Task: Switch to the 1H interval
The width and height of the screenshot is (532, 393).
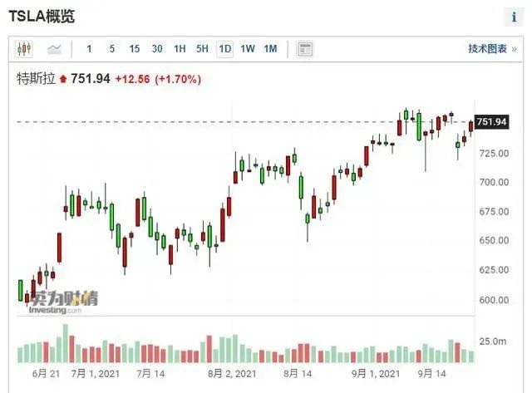Action: click(180, 49)
